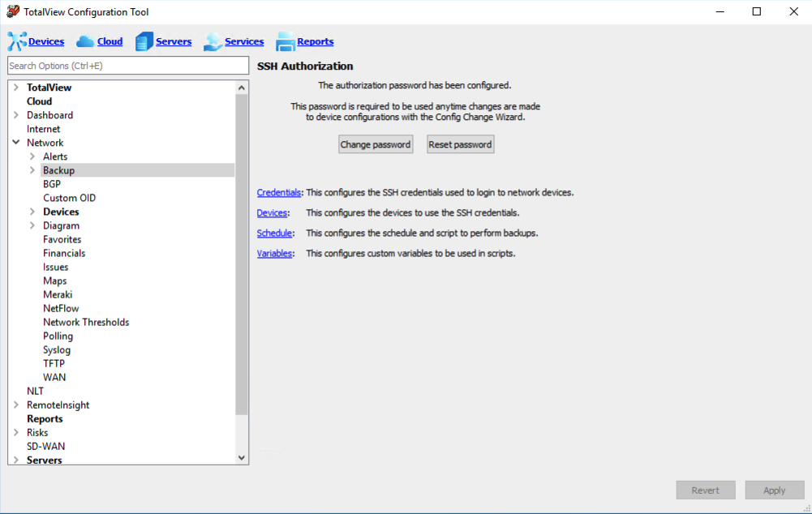Open the Variables link
This screenshot has height=514, width=812.
coord(274,254)
